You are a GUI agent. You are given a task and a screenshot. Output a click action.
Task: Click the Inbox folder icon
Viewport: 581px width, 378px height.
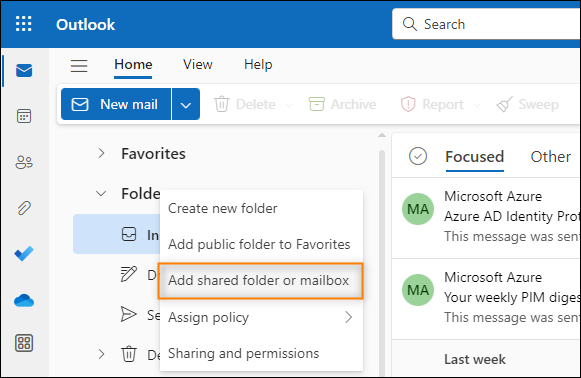(129, 234)
